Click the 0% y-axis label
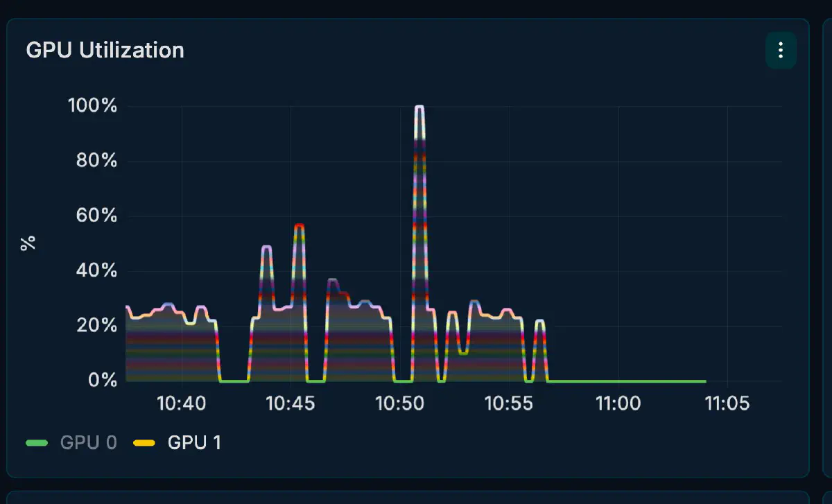 click(101, 380)
